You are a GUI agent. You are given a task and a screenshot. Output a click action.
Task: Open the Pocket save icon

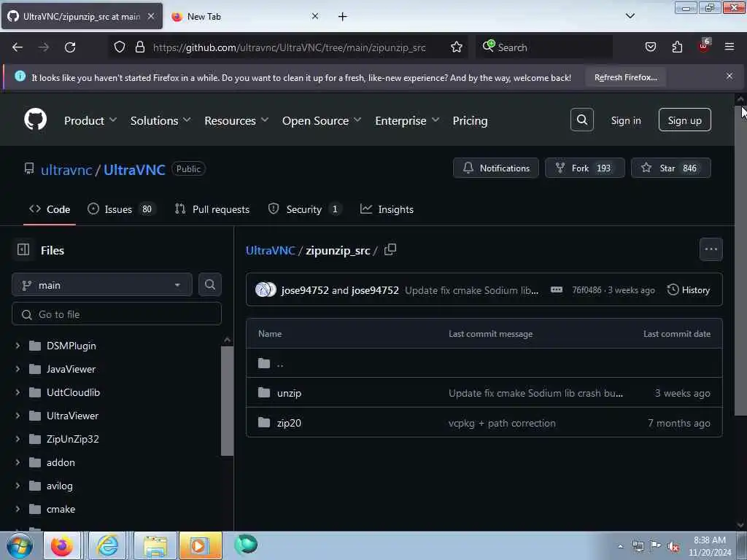coord(650,47)
